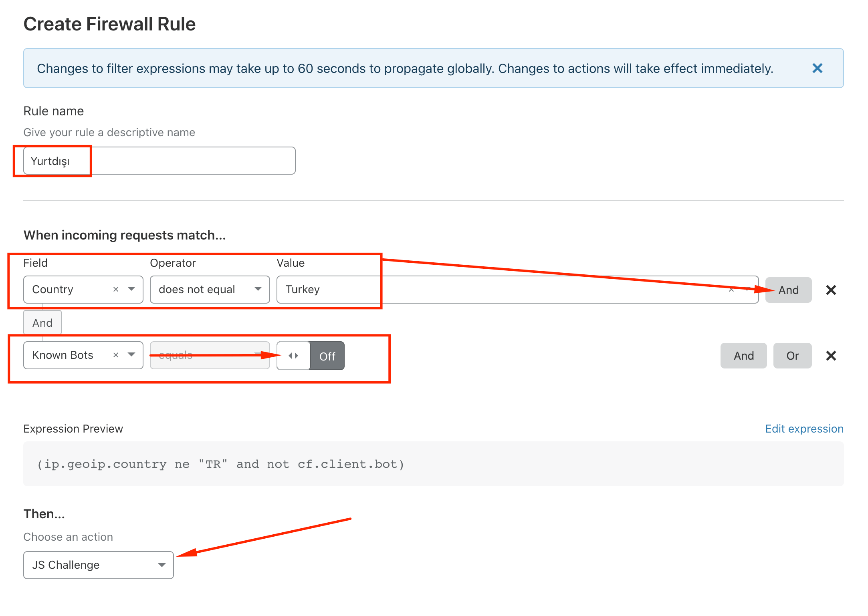Viewport: 868px width, 616px height.
Task: Open the Edit expression link
Action: click(x=804, y=429)
